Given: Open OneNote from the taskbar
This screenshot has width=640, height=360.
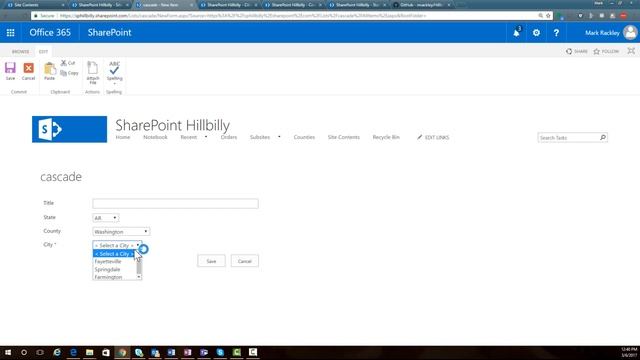Looking at the screenshot, I should click(x=187, y=352).
